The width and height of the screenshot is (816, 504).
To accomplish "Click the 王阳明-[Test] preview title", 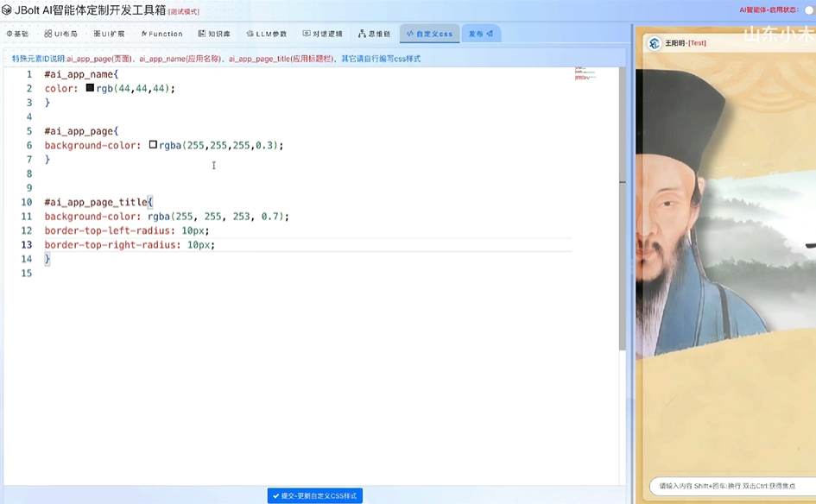I will coord(686,43).
